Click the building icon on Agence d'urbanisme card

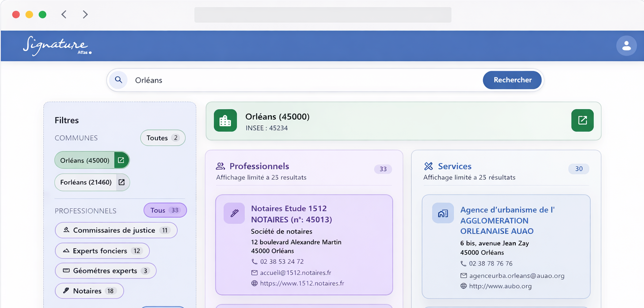[443, 213]
